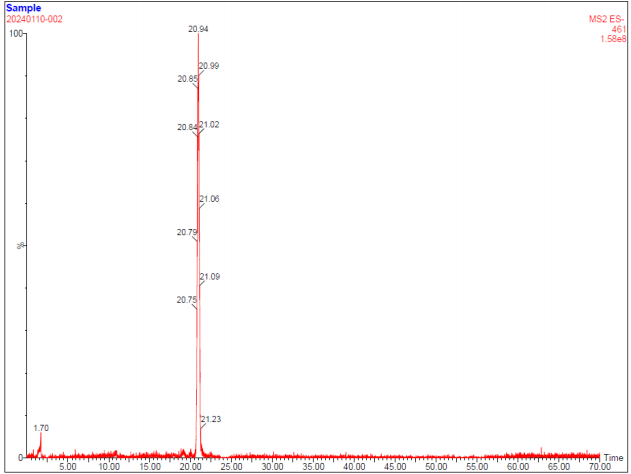Click the 10.00 tick on the time axis
This screenshot has width=631, height=474.
coord(109,467)
